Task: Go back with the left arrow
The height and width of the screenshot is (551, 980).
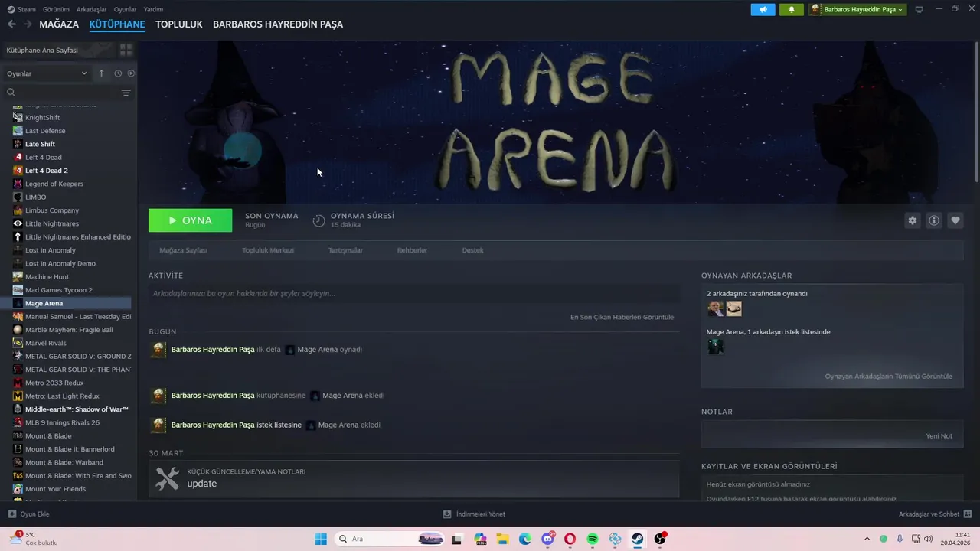Action: click(x=11, y=24)
